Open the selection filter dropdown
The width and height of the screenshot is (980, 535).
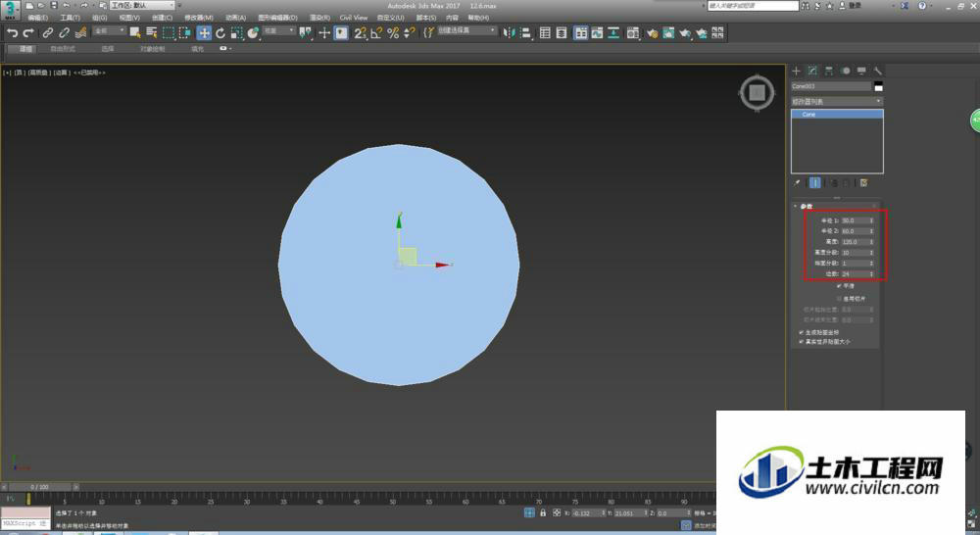click(x=109, y=30)
